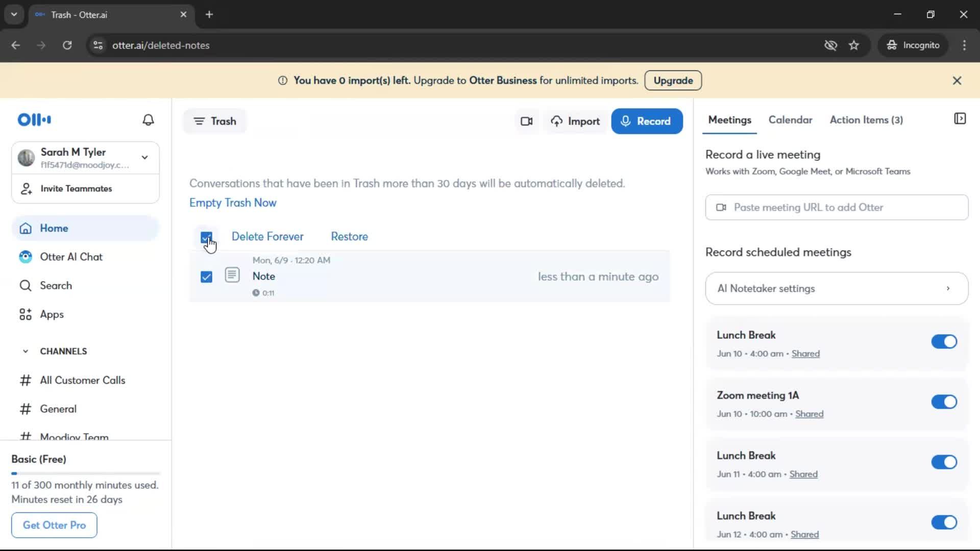980x551 pixels.
Task: Click Shared link for Jun 12 Lunch Break
Action: [804, 535]
